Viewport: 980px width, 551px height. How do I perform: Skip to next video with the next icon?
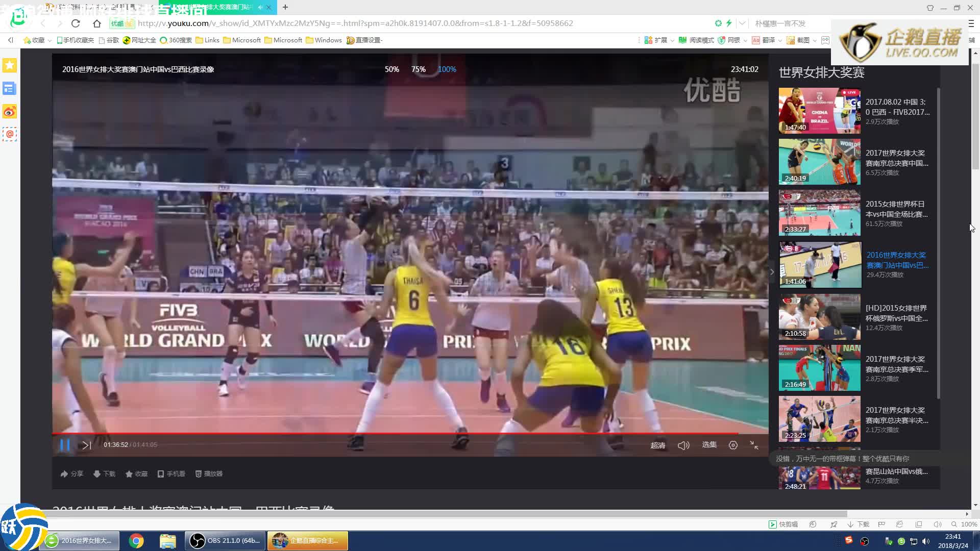click(x=87, y=445)
